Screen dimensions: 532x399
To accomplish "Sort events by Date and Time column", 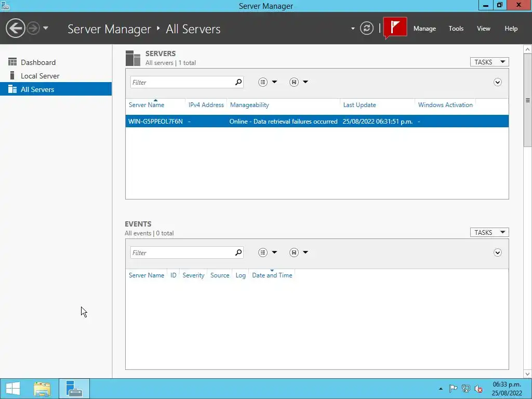I will [272, 275].
